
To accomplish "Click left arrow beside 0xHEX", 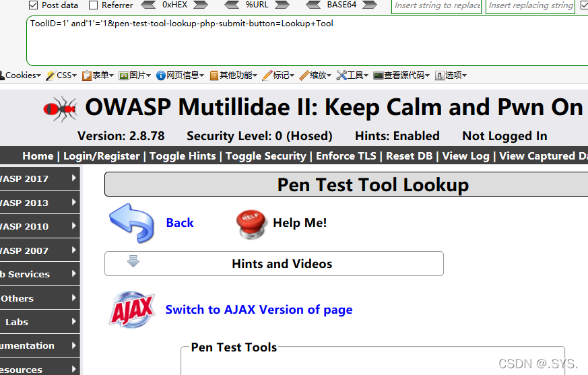I will point(148,5).
